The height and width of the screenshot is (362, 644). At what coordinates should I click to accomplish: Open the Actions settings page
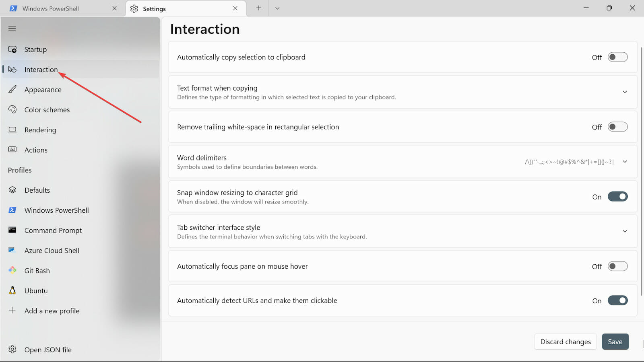pyautogui.click(x=80, y=150)
